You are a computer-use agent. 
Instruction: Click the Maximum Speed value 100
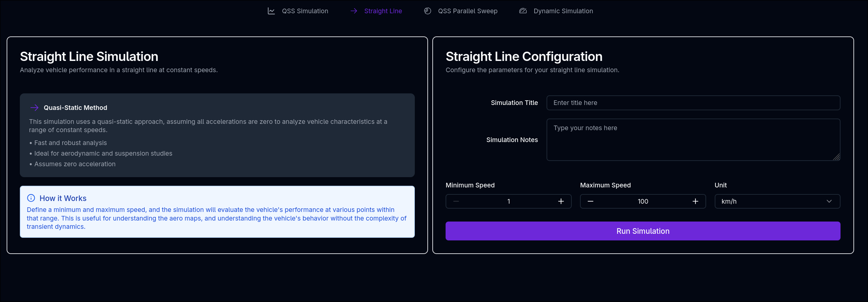pyautogui.click(x=643, y=201)
